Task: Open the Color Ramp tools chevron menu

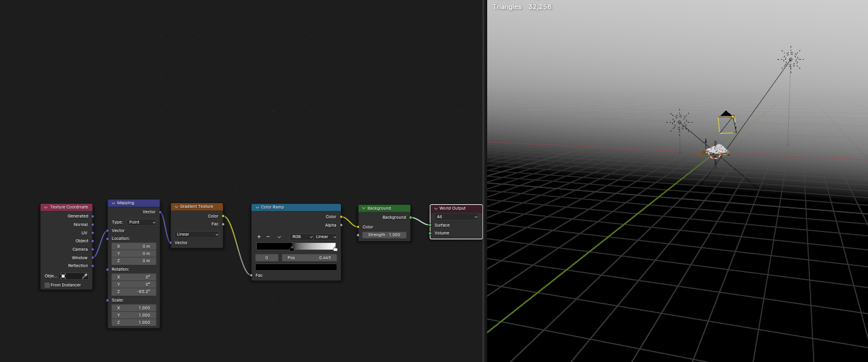Action: tap(279, 237)
